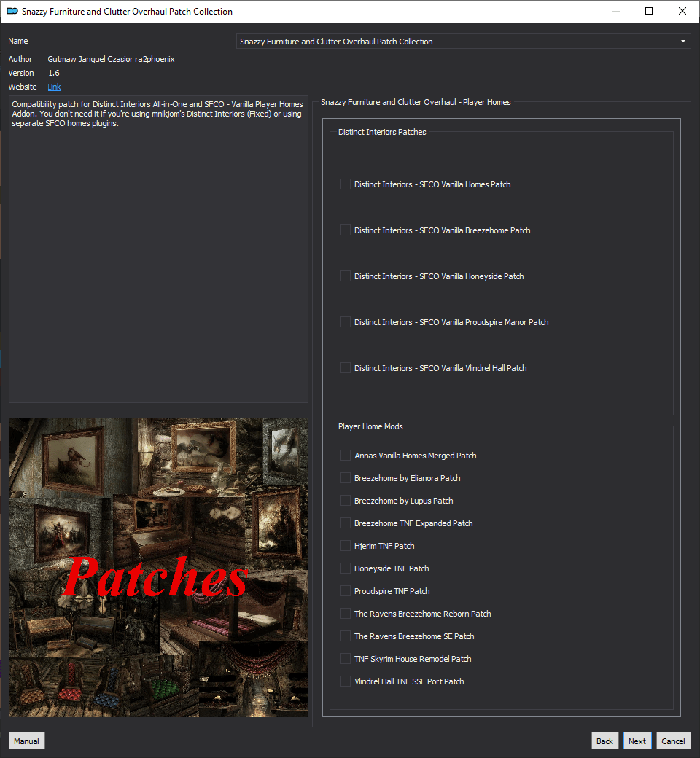Screen dimensions: 700x758
Task: Open the website Link
Action: (54, 87)
